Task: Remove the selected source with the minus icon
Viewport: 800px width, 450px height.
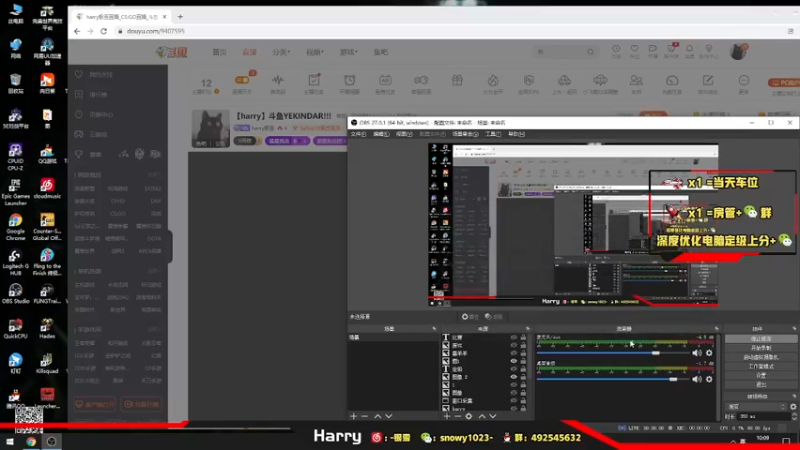Action: pyautogui.click(x=458, y=416)
